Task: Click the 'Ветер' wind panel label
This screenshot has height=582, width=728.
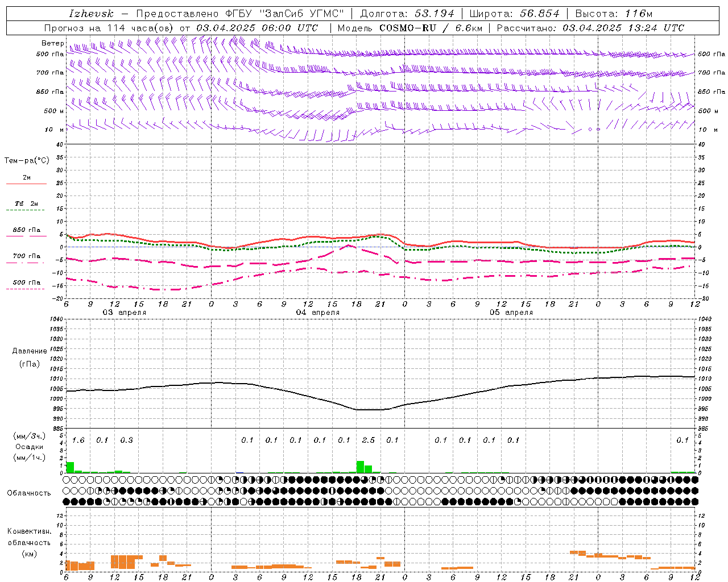Action: pyautogui.click(x=52, y=43)
